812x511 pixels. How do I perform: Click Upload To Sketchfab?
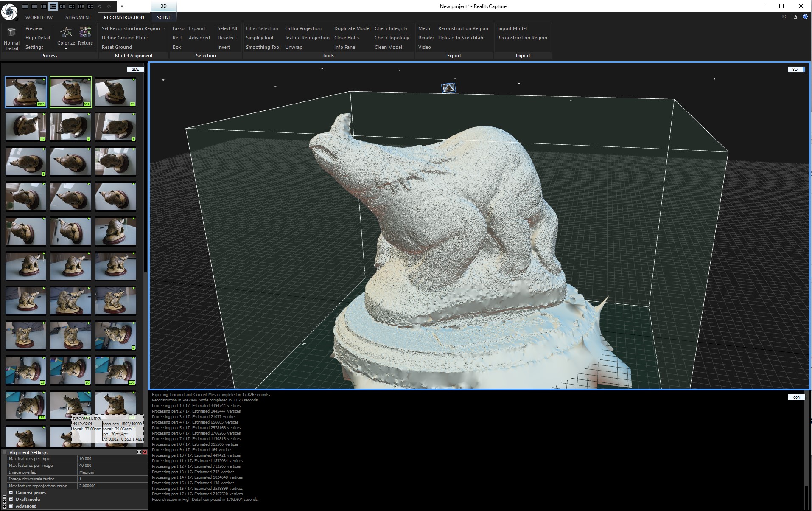pyautogui.click(x=460, y=38)
